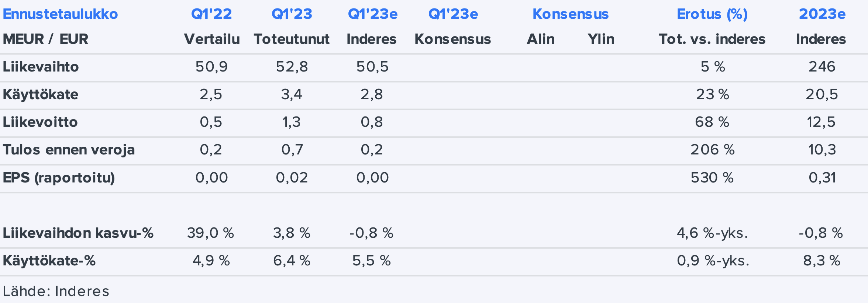868x303 pixels.
Task: Click the 246 revenue forecast cell
Action: tap(822, 67)
